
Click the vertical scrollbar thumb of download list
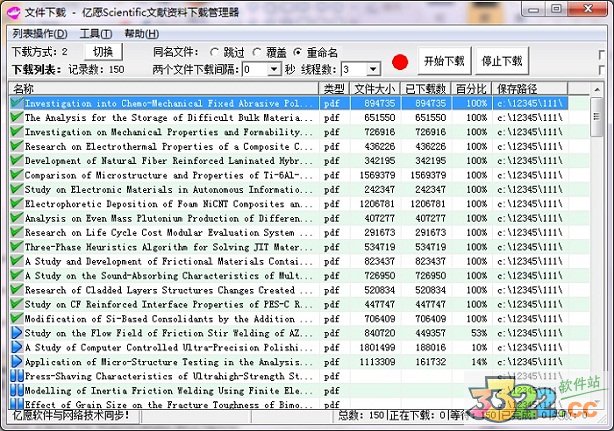597,117
